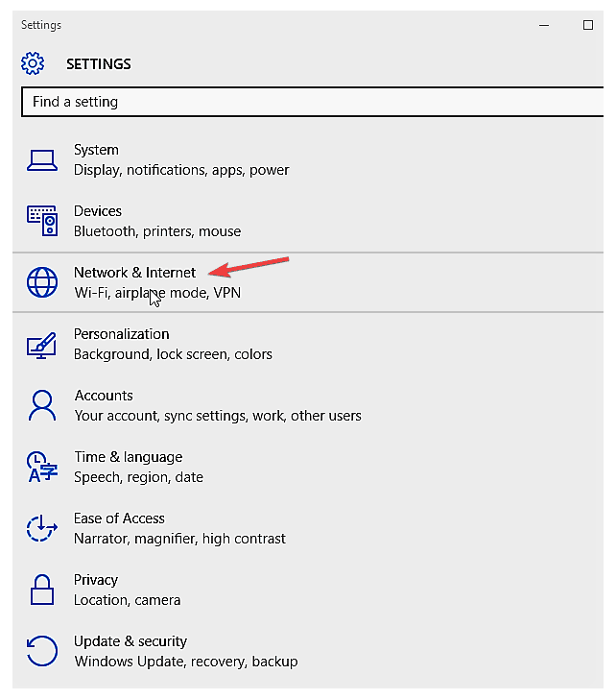The width and height of the screenshot is (616, 699).
Task: Minimize the Settings window
Action: (544, 25)
